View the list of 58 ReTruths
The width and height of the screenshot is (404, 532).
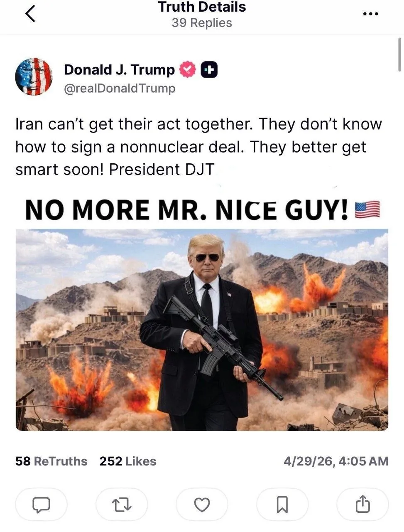tap(51, 461)
